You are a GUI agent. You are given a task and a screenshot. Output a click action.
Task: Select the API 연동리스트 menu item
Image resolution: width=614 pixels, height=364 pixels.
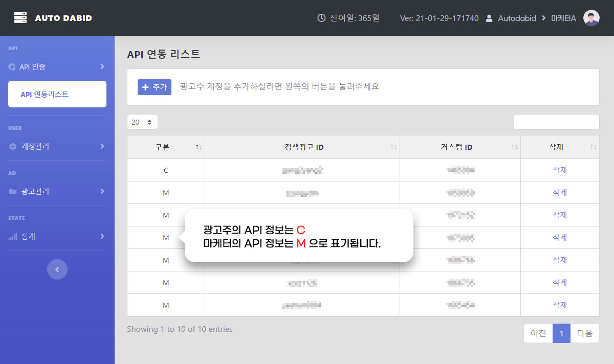click(57, 94)
